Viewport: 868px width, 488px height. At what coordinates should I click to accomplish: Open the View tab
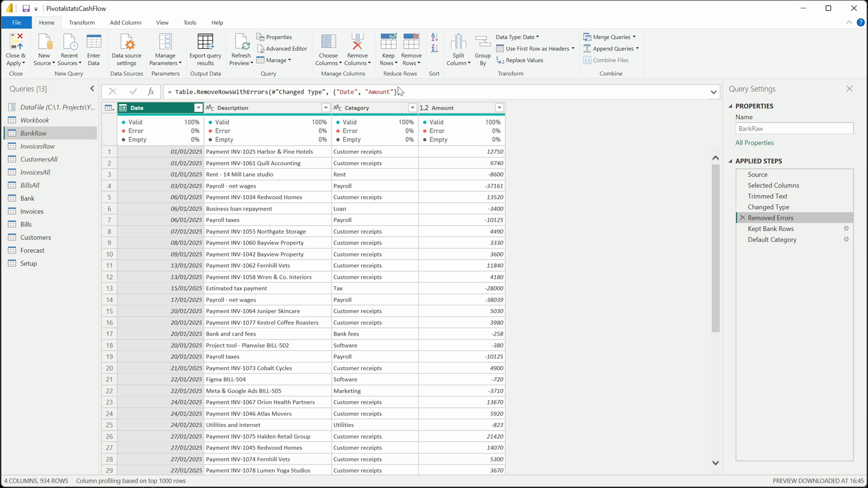162,23
